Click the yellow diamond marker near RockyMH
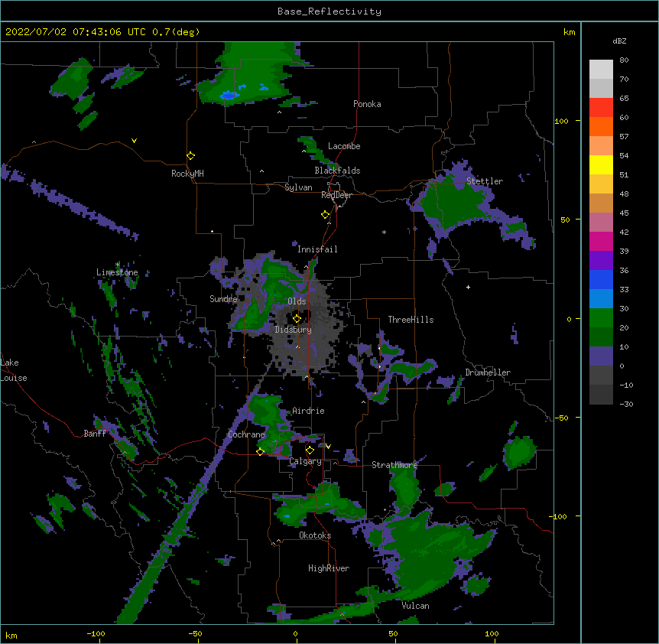The image size is (659, 644). pyautogui.click(x=190, y=156)
